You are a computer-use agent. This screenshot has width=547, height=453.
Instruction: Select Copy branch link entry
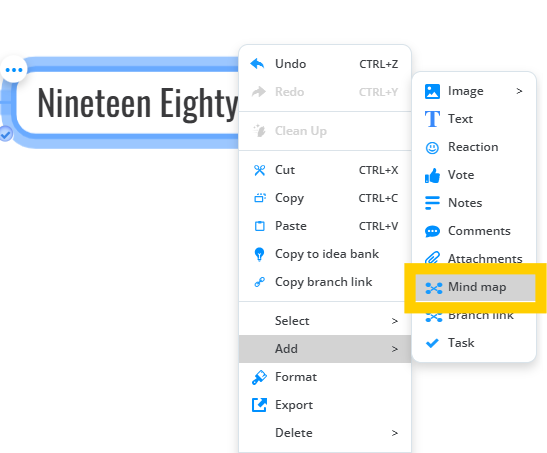coord(325,282)
